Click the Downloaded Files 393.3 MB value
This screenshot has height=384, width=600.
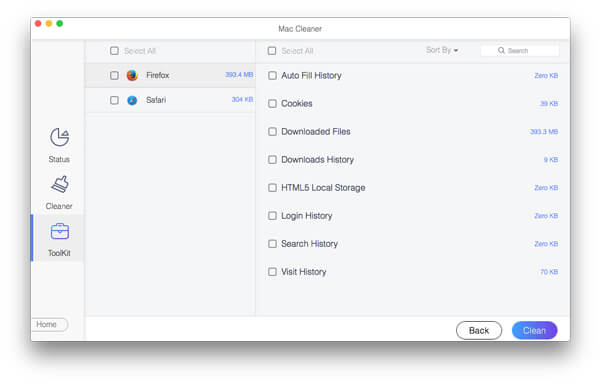(544, 132)
